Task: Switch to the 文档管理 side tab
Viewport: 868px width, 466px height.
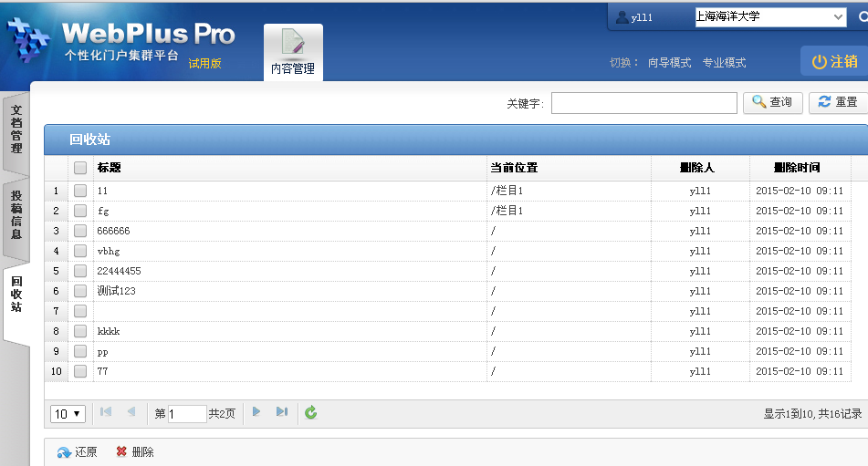Action: (16, 129)
